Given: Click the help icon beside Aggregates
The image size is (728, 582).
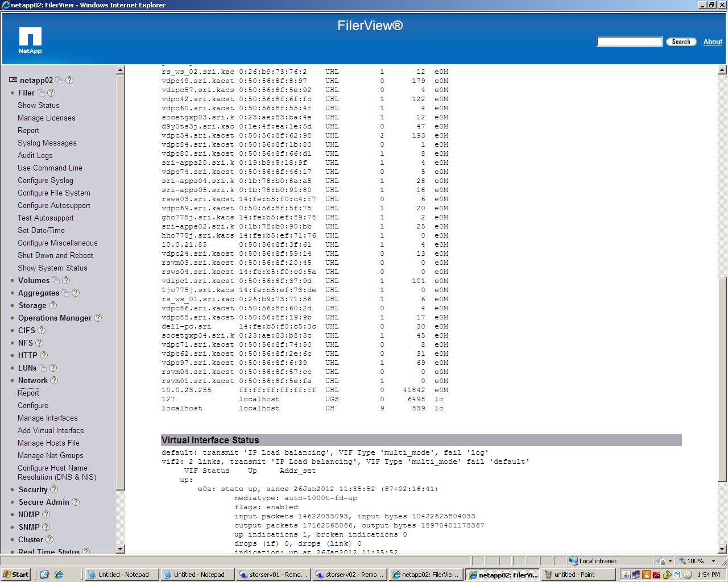Looking at the screenshot, I should point(76,293).
